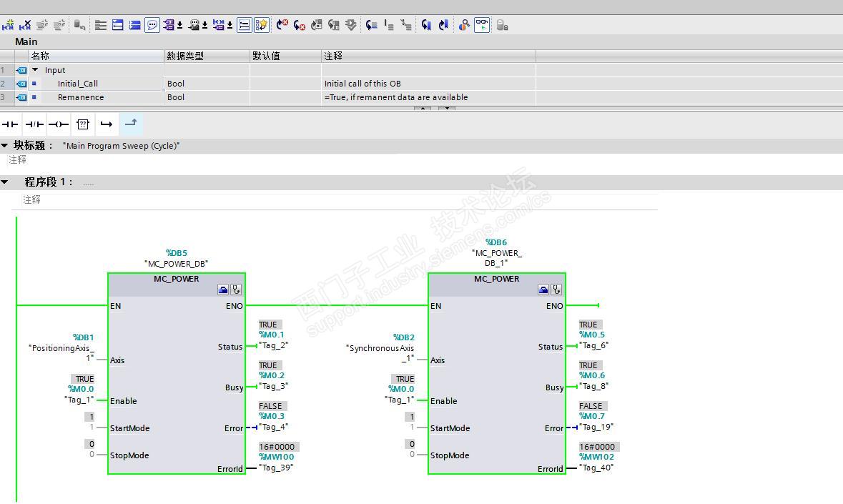Select the Remanence row name
Screen dimensions: 843x504
coord(81,97)
